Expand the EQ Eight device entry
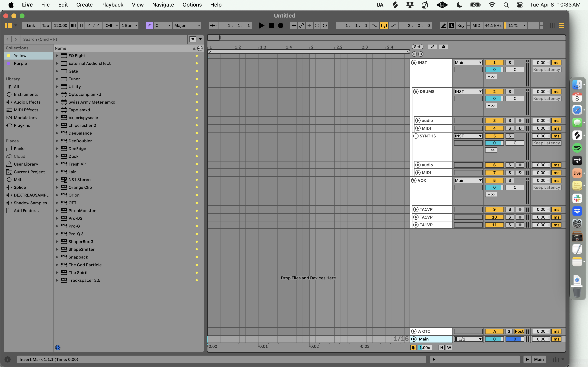Screen dimensions: 588x367 point(57,56)
